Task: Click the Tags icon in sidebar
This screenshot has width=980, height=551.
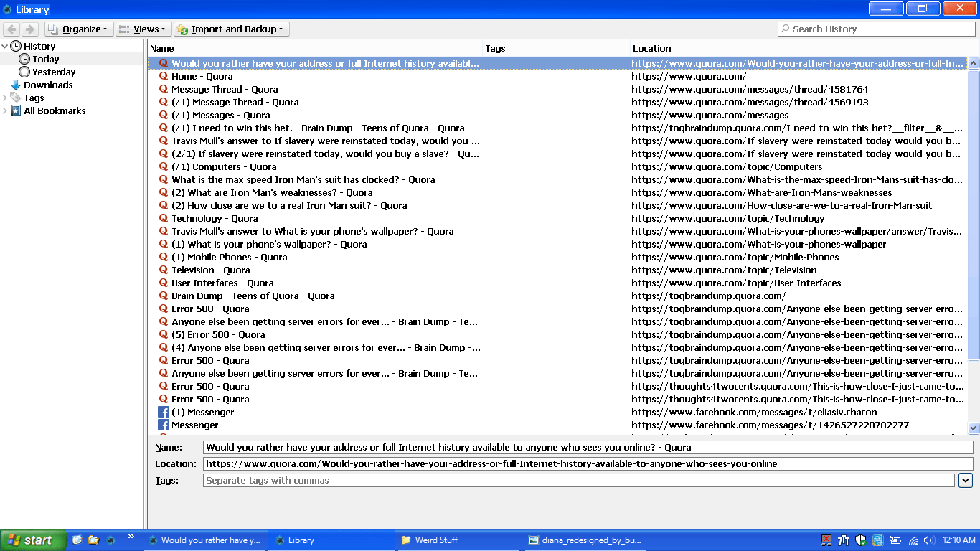Action: [x=16, y=98]
